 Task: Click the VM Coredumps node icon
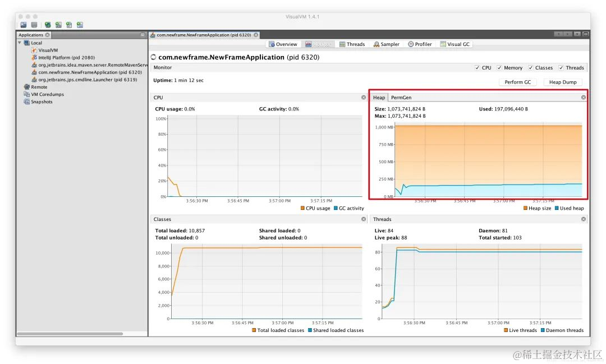coord(27,94)
